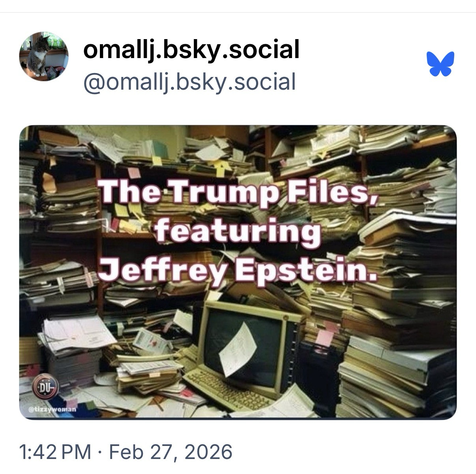Click the dot separator between time and date
Viewport: 476px width, 474px height.
100,451
